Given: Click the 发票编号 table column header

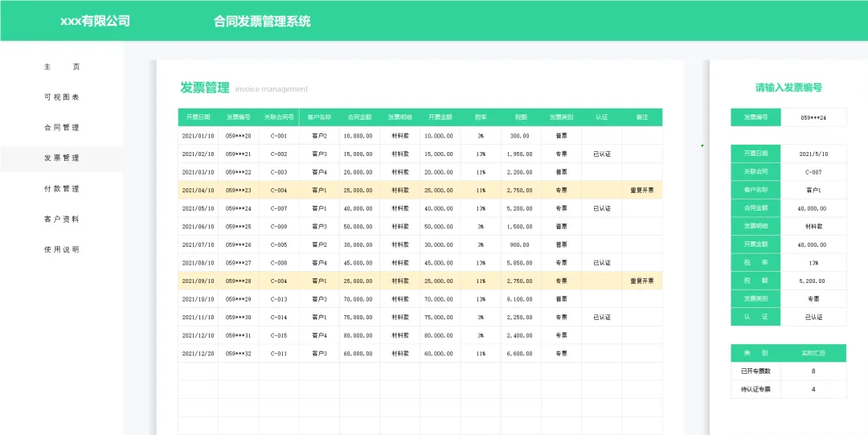Looking at the screenshot, I should pyautogui.click(x=238, y=117).
